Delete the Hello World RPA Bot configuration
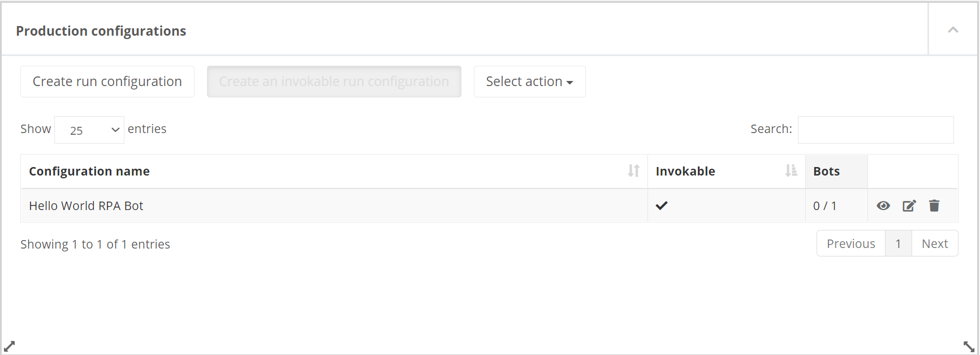Viewport: 980px width, 355px height. [934, 206]
